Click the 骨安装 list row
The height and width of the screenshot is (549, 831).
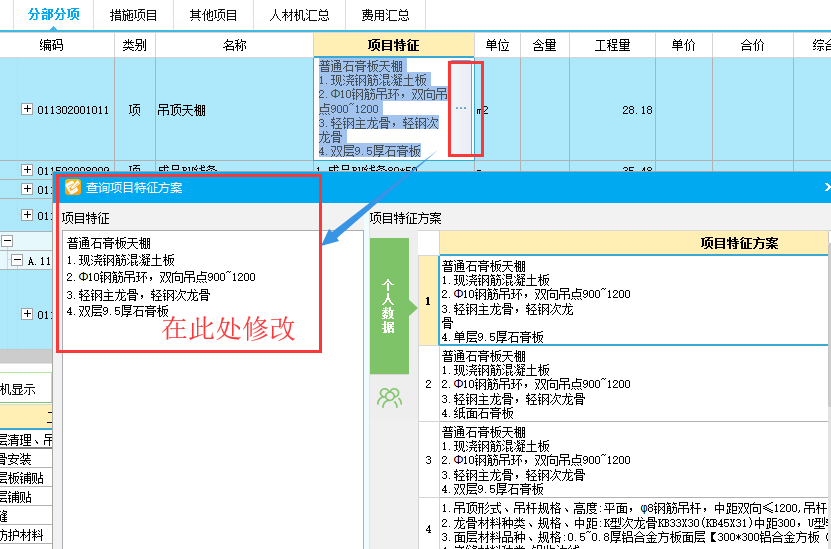(x=26, y=459)
